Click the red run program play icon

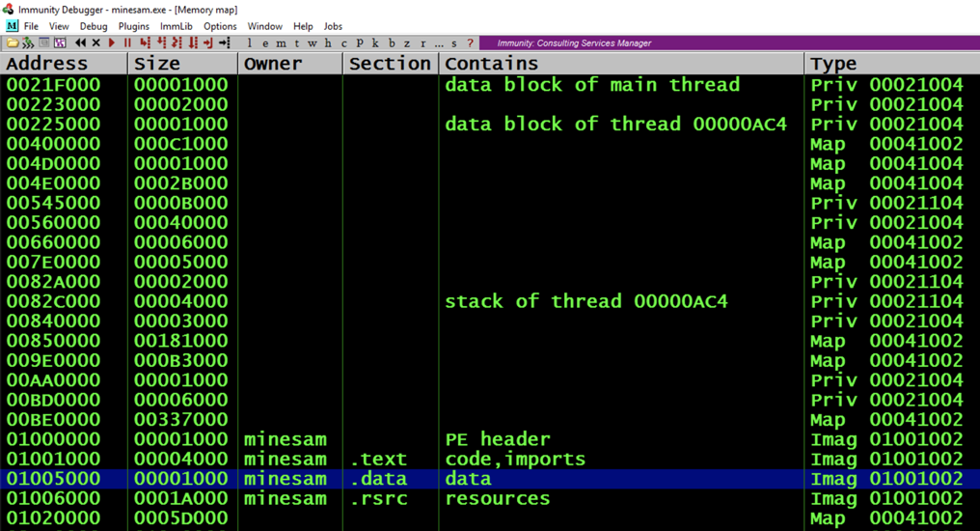point(112,42)
